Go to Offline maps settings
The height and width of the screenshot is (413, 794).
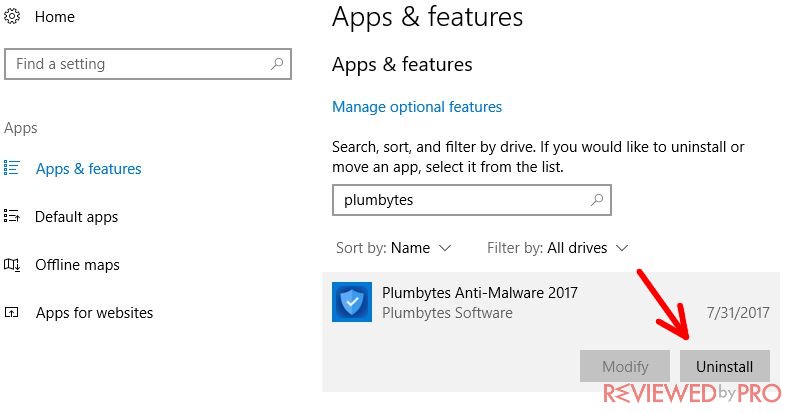point(77,265)
